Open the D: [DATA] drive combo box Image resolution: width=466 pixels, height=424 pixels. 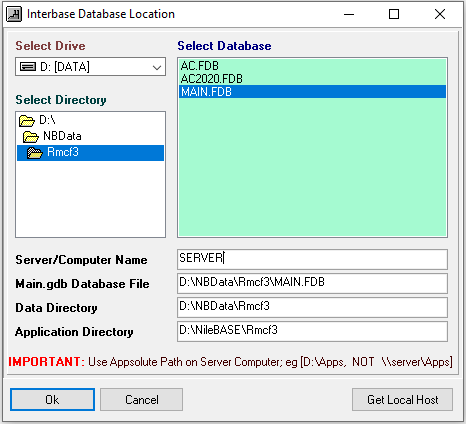90,67
